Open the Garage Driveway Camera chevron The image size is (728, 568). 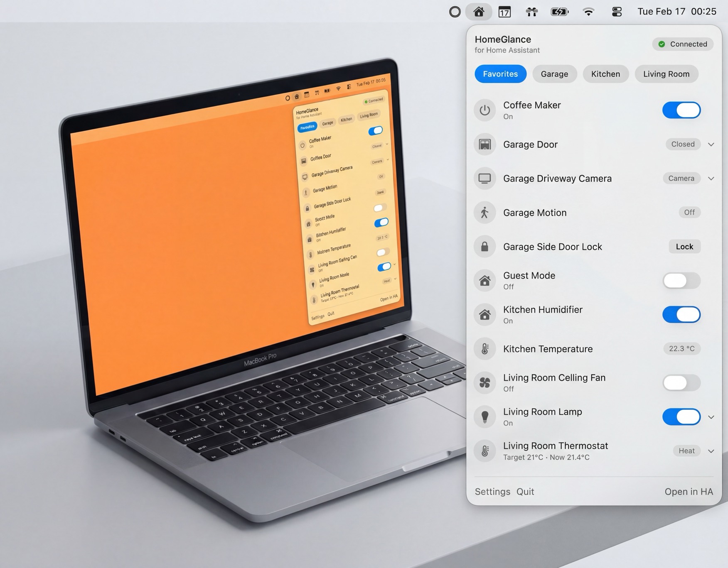click(711, 178)
